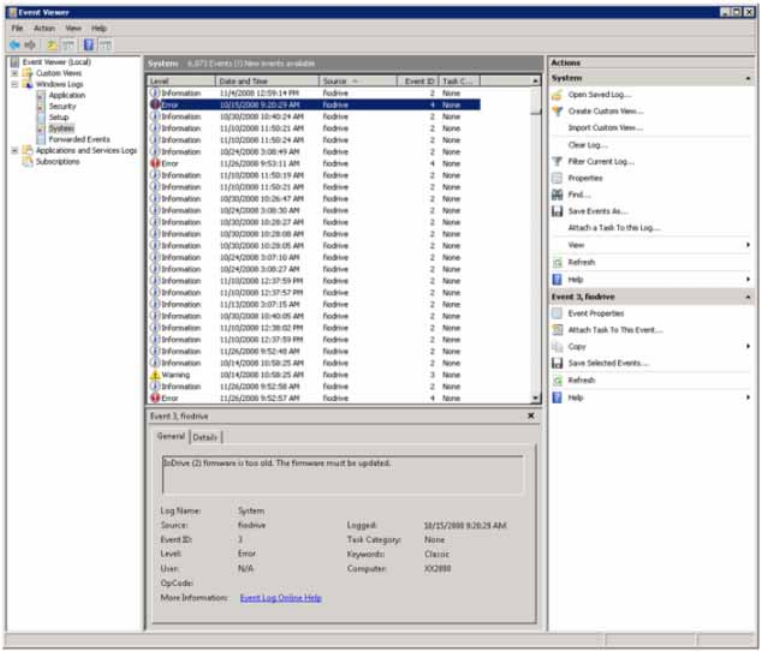Click the Save Events As disk icon
The width and height of the screenshot is (761, 651).
(x=558, y=211)
